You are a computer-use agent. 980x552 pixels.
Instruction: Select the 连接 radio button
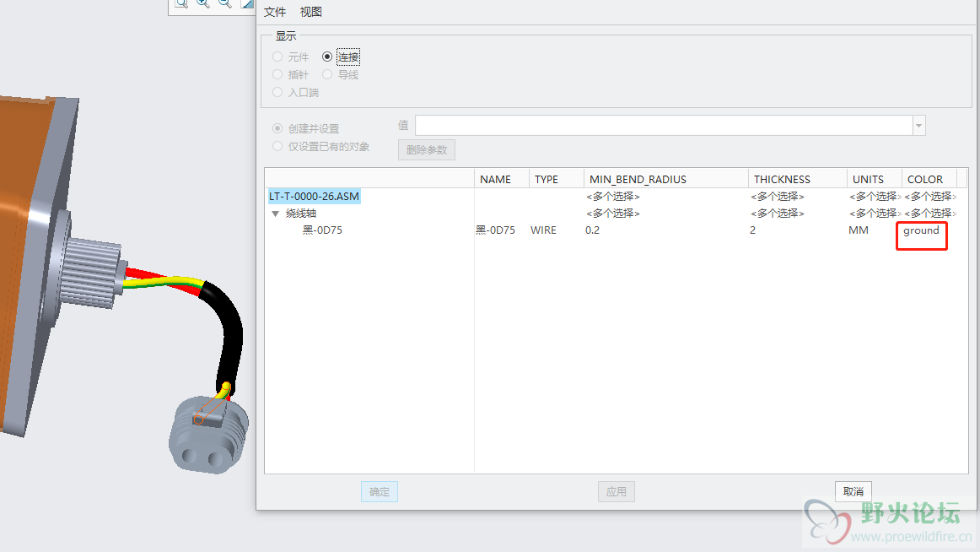tap(327, 57)
